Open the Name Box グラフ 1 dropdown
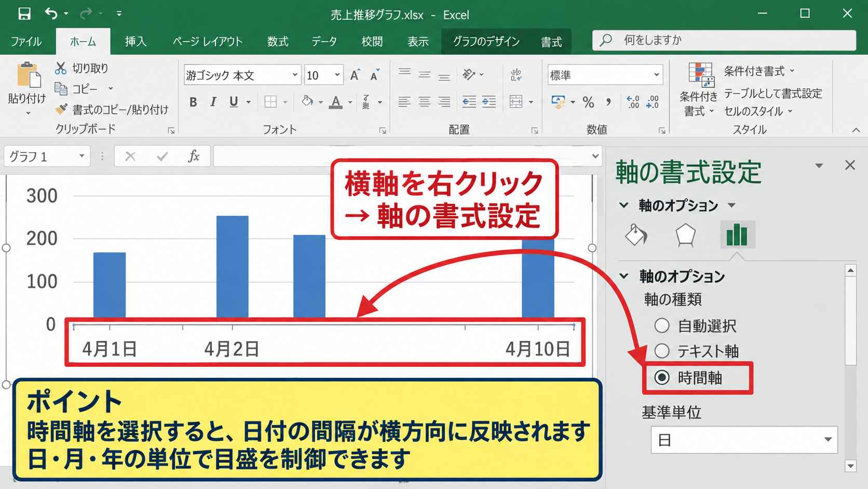 (x=82, y=156)
